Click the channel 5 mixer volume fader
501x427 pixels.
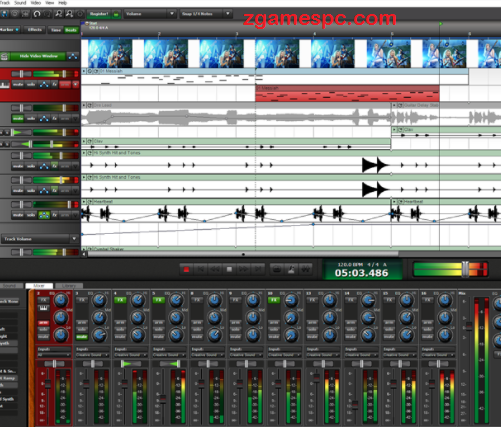pyautogui.click(x=163, y=399)
